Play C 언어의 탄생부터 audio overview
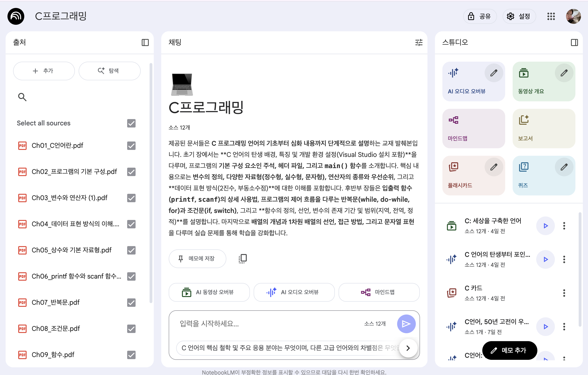Image resolution: width=588 pixels, height=375 pixels. [x=545, y=259]
